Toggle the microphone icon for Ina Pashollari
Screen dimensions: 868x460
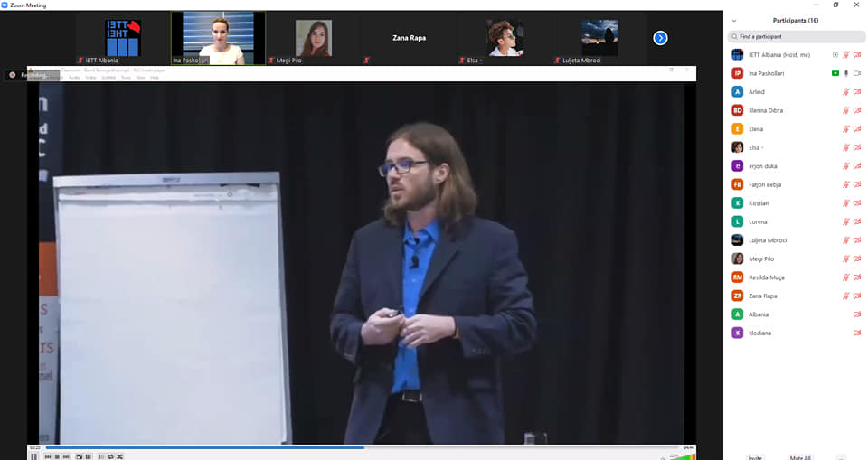coord(846,73)
